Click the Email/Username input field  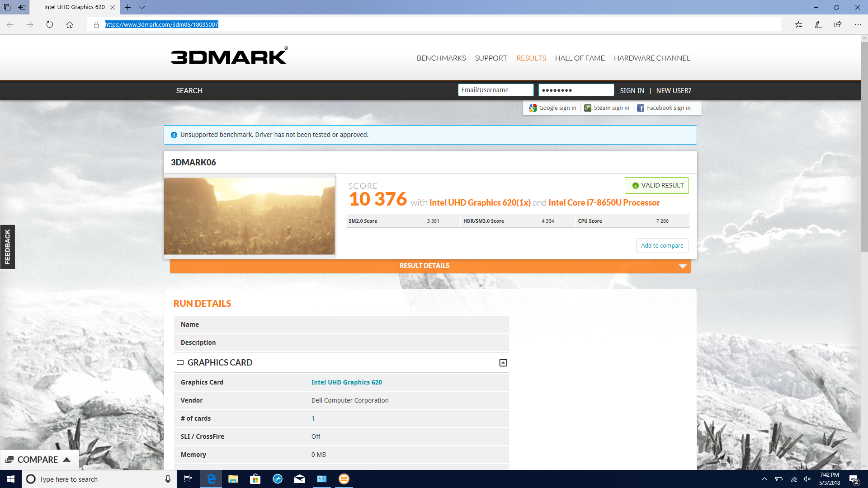(495, 90)
